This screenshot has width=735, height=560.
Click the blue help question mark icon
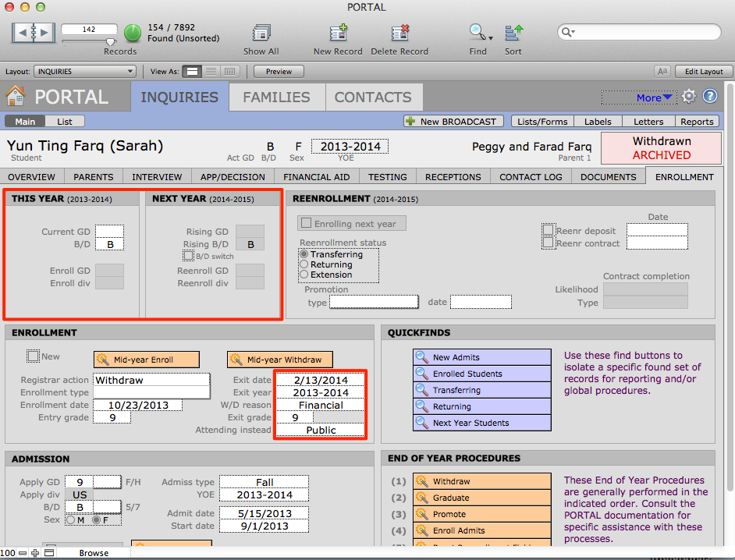pos(709,97)
